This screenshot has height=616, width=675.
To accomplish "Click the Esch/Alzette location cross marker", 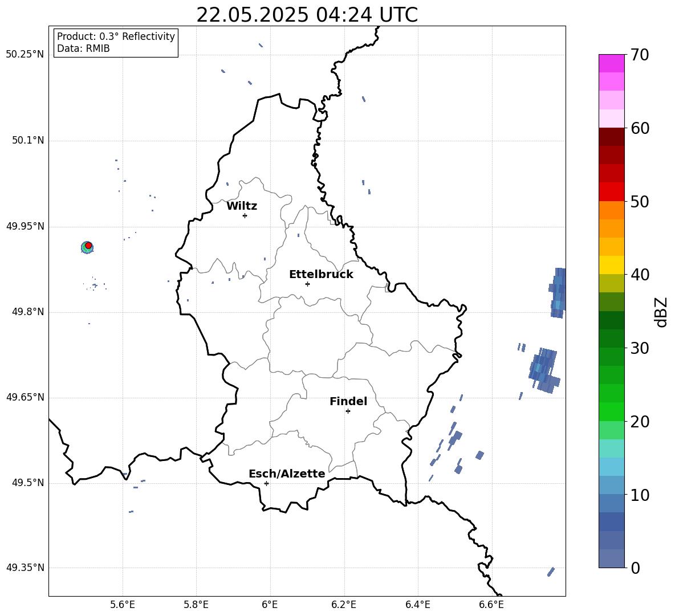I will [x=266, y=483].
